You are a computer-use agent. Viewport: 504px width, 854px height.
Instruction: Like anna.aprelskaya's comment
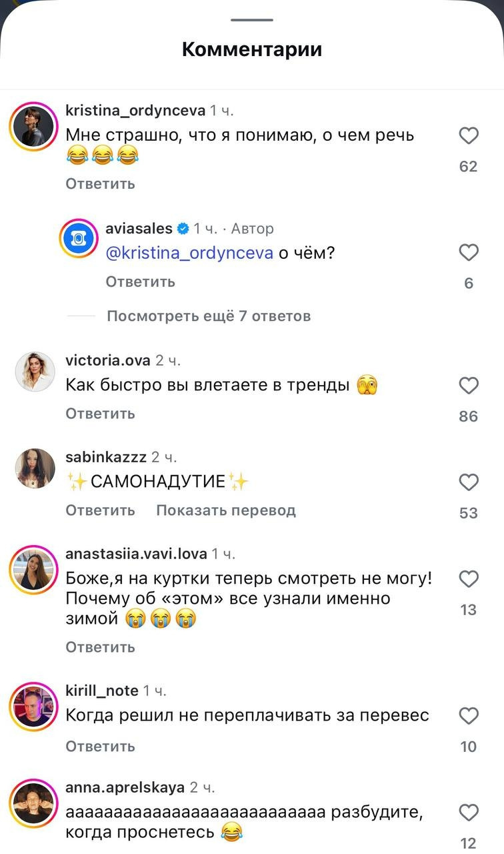469,813
